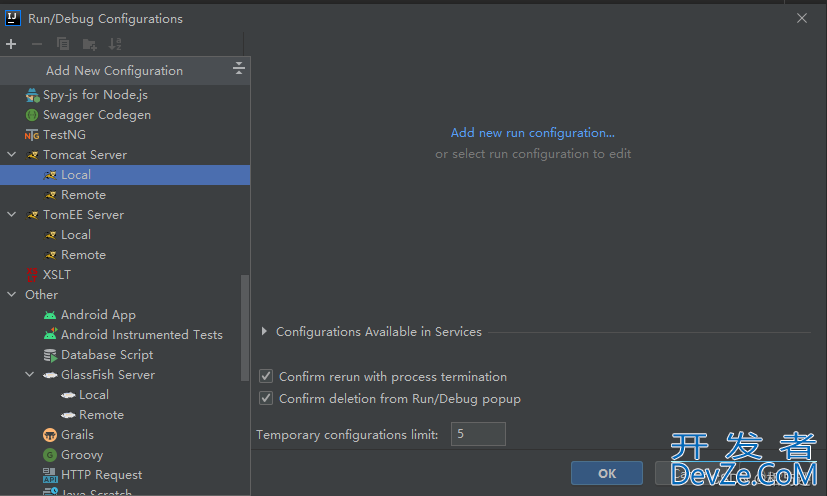The width and height of the screenshot is (827, 496).
Task: Click the icon of Tomcat Server Remote
Action: pyautogui.click(x=51, y=195)
